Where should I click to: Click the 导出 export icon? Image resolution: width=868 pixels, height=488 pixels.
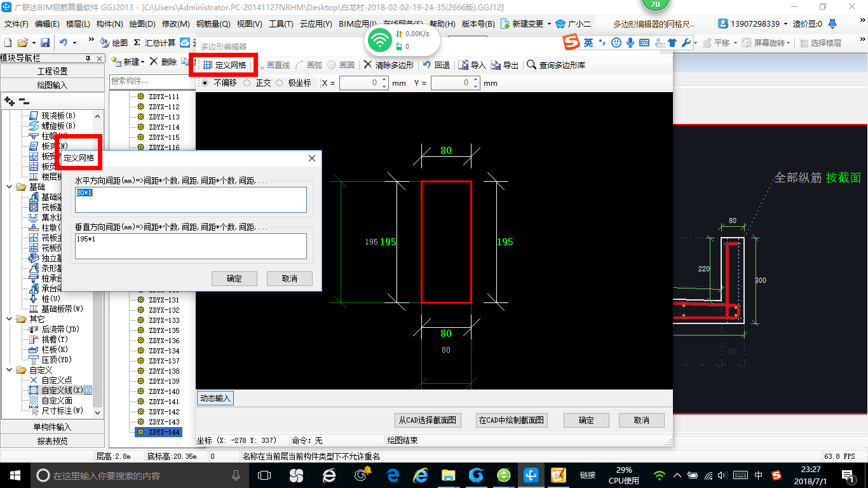click(x=496, y=65)
